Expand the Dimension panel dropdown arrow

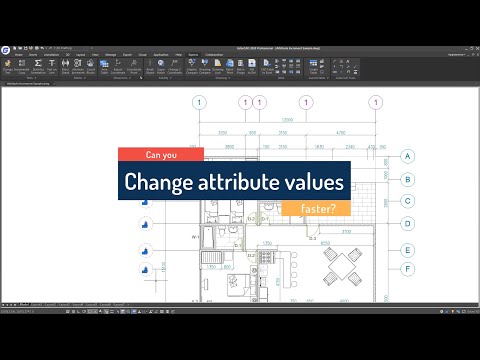[x=130, y=78]
